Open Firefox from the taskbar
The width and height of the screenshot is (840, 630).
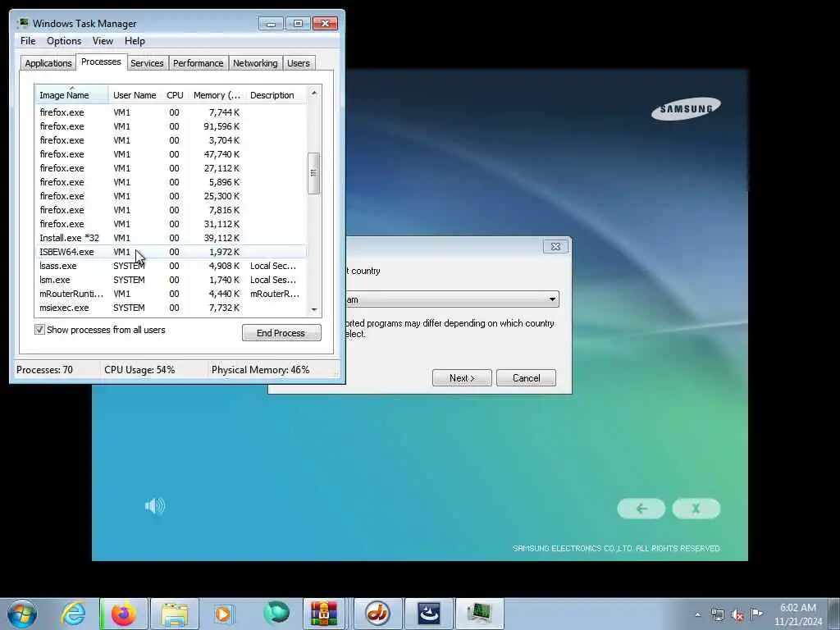tap(123, 614)
